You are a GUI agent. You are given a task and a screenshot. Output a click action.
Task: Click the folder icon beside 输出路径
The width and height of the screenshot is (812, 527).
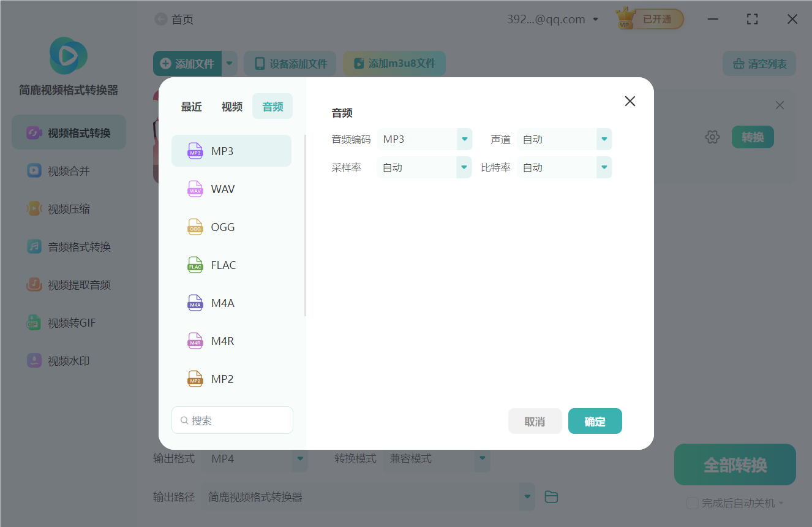(x=551, y=496)
